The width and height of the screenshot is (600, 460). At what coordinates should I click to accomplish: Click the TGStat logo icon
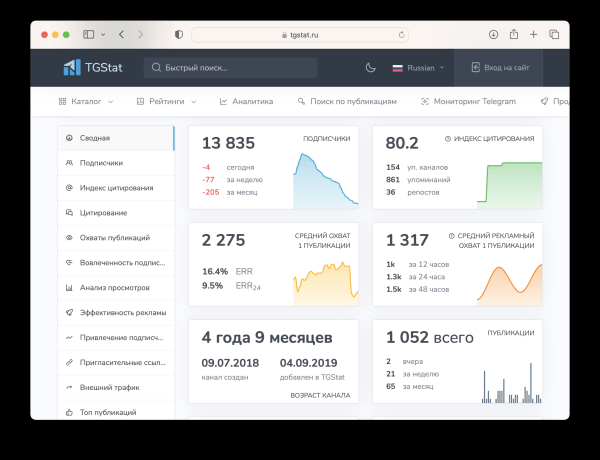pos(72,68)
